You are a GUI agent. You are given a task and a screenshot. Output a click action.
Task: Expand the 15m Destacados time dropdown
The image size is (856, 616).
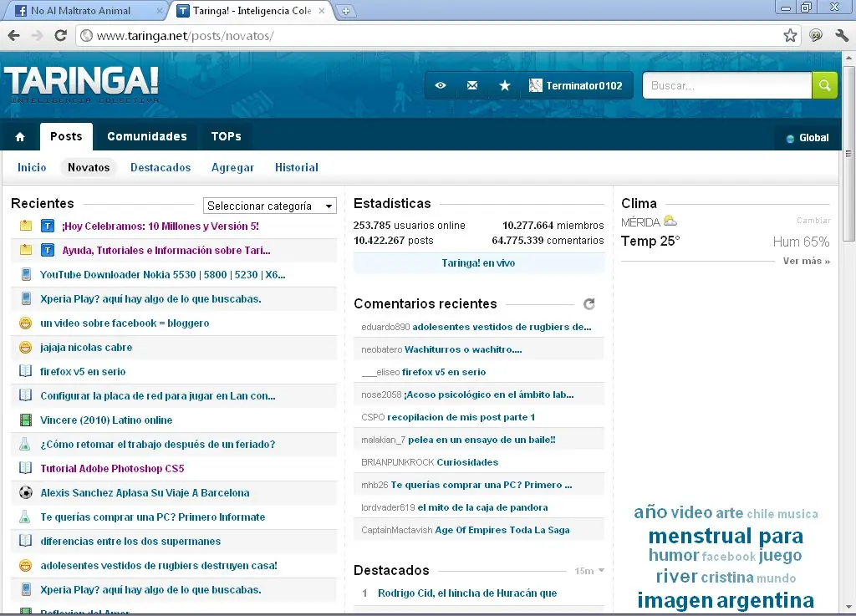[x=589, y=571]
